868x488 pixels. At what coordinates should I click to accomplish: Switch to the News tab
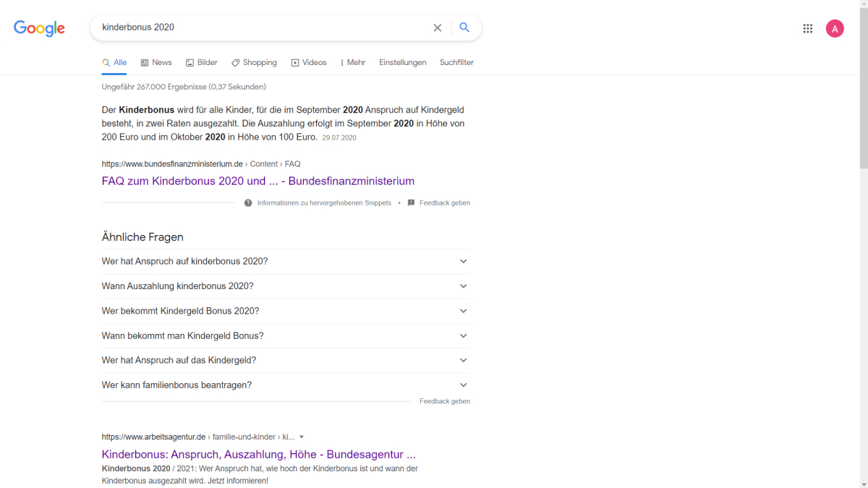[156, 62]
